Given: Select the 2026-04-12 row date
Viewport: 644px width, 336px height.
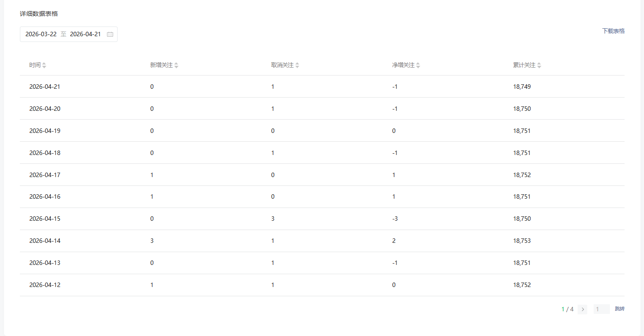Looking at the screenshot, I should click(x=45, y=285).
